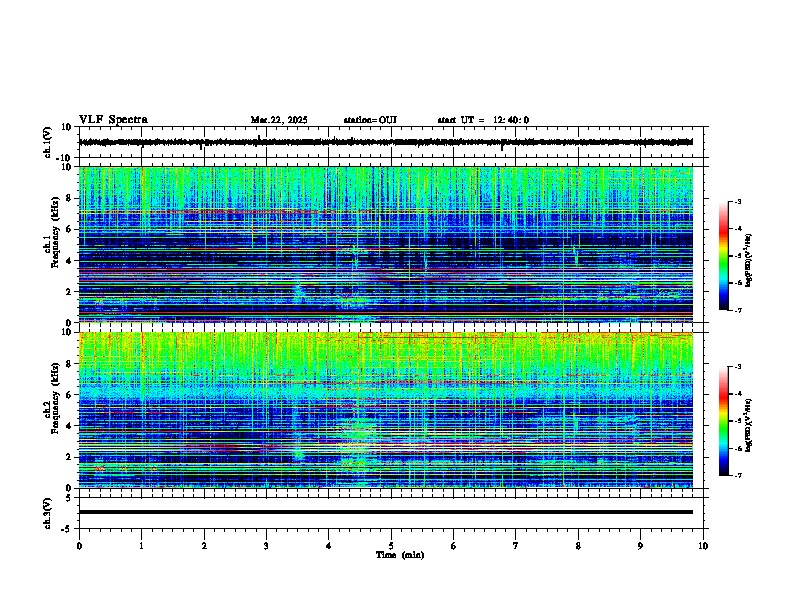Image resolution: width=792 pixels, height=612 pixels.
Task: Click the time axis tick label "3"
Action: 266,546
